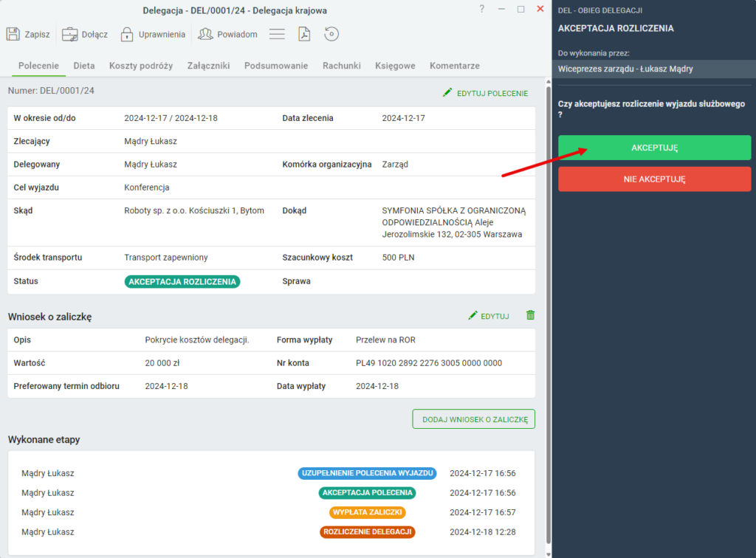Viewport: 756px width, 558px height.
Task: Click the Transport zapewniony value
Action: click(166, 258)
